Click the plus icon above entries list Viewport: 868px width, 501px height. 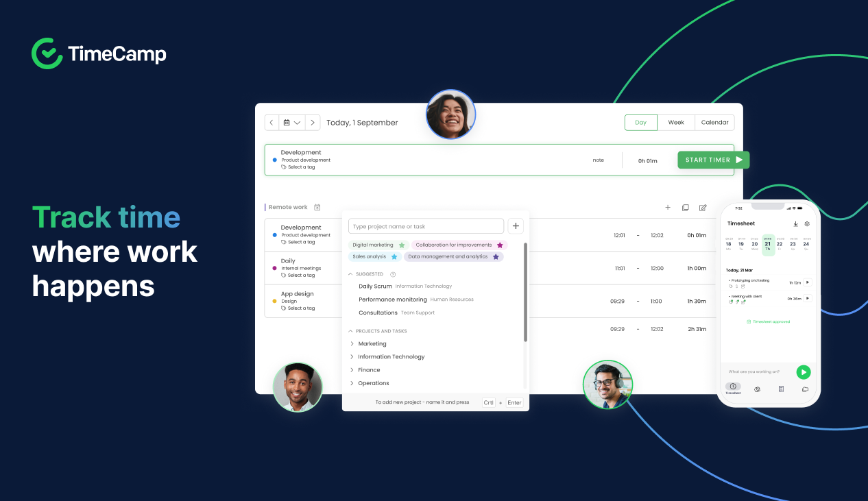tap(668, 207)
